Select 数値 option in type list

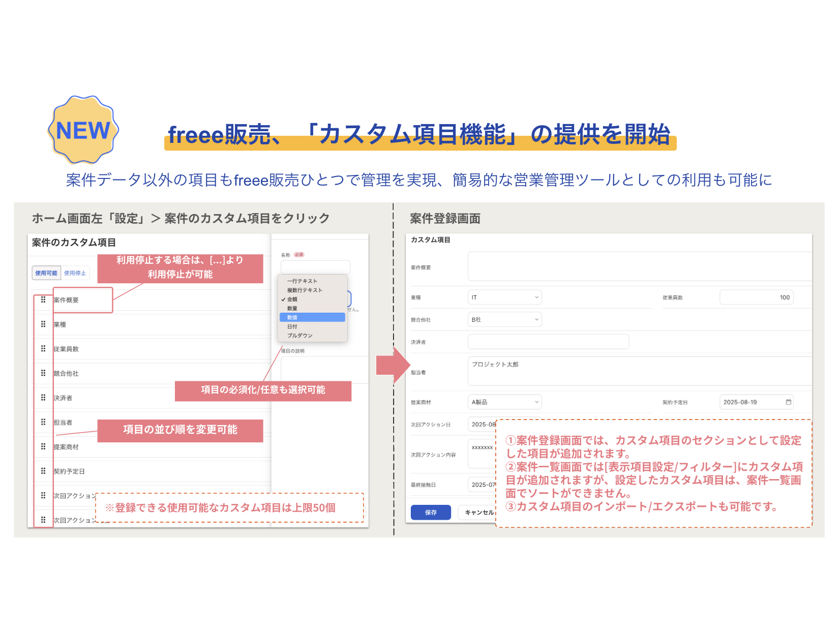(312, 317)
